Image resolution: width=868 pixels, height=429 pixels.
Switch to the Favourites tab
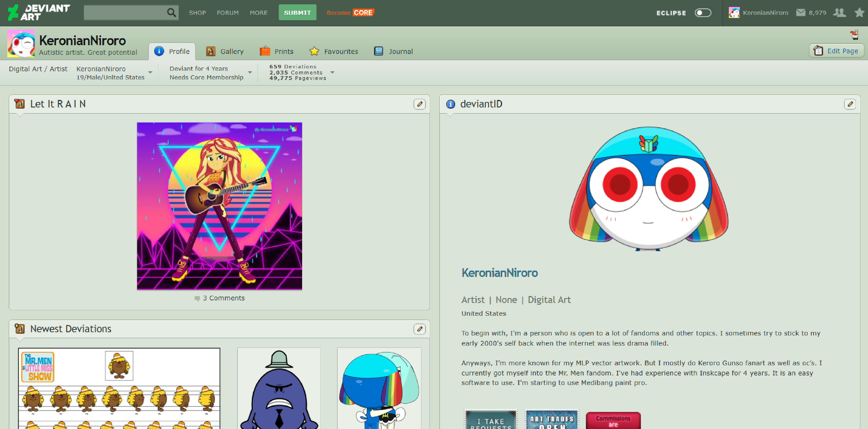pyautogui.click(x=334, y=52)
